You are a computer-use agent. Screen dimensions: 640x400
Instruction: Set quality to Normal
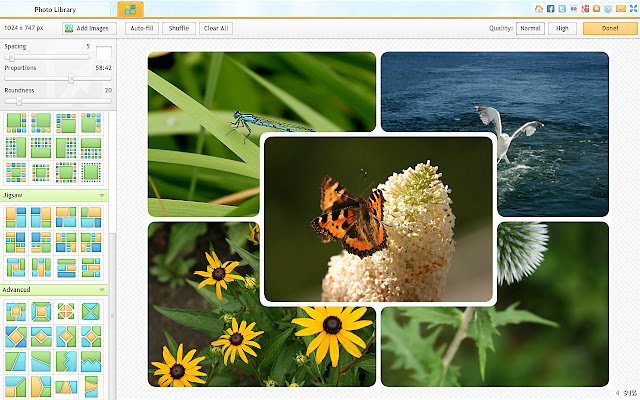530,28
